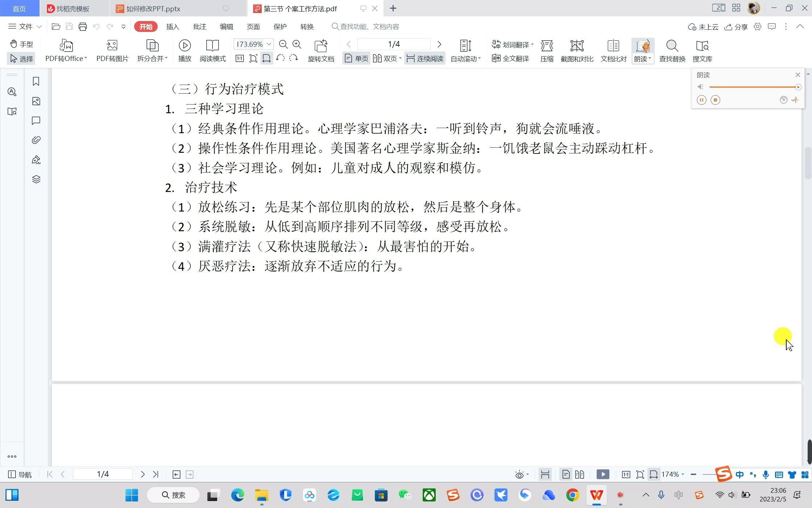
Task: Select the 压缩 compress tool
Action: tap(547, 51)
